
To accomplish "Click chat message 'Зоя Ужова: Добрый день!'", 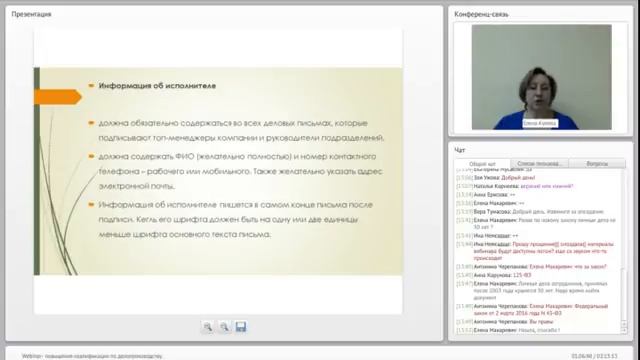I will [x=496, y=178].
